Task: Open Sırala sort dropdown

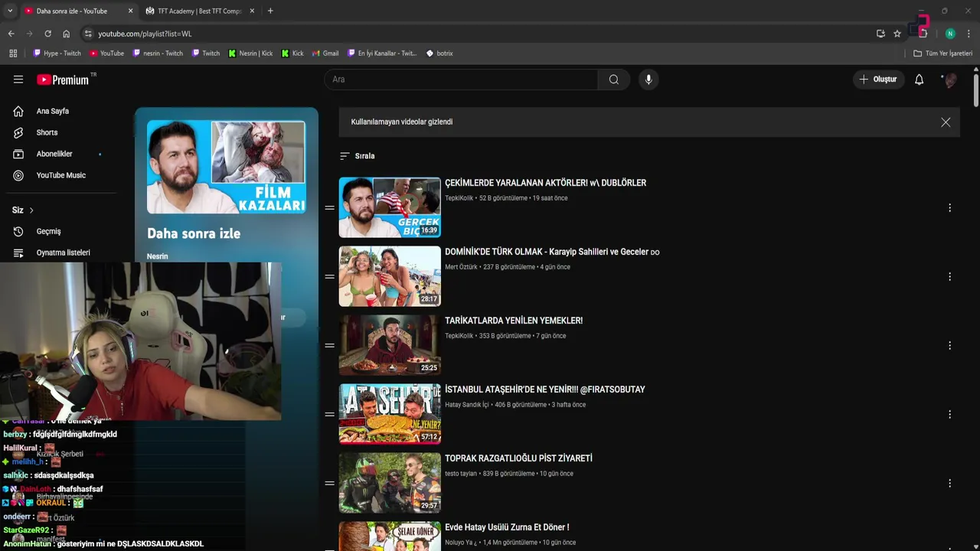Action: click(358, 156)
